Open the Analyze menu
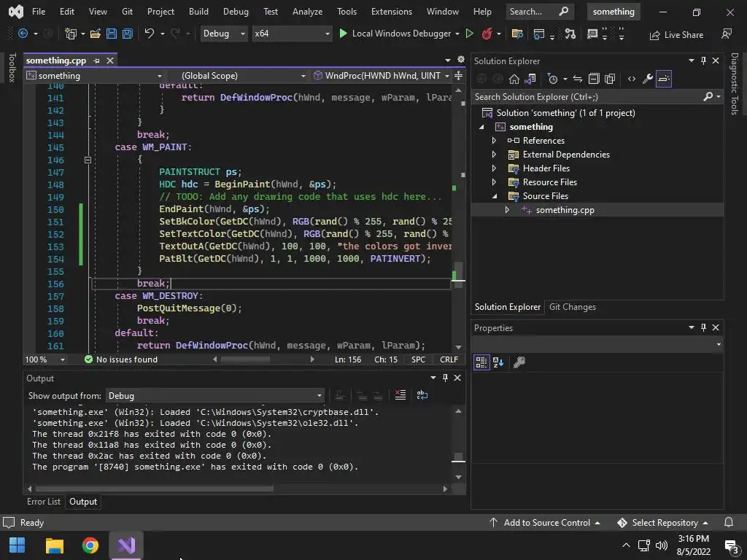 (x=307, y=12)
